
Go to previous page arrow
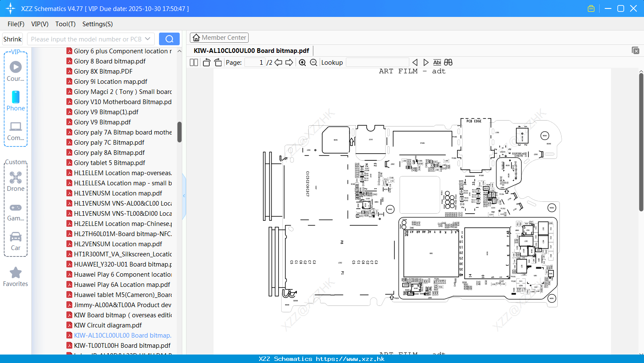click(278, 62)
